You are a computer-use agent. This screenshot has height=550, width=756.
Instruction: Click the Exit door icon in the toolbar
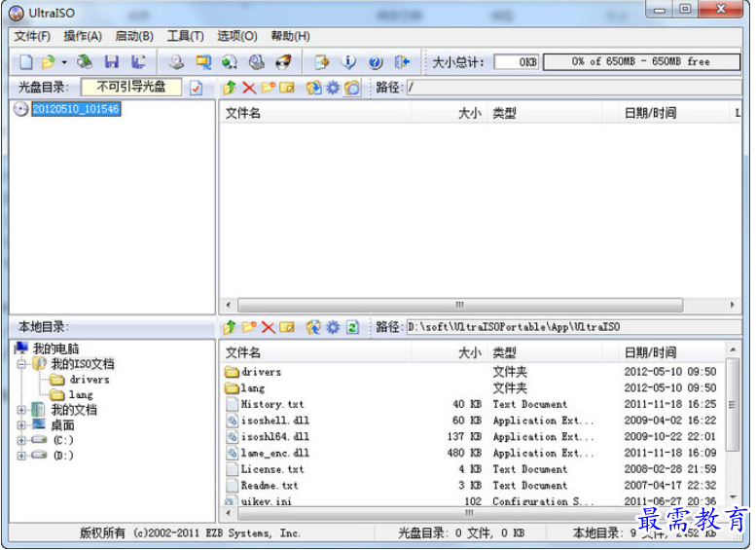tap(402, 61)
